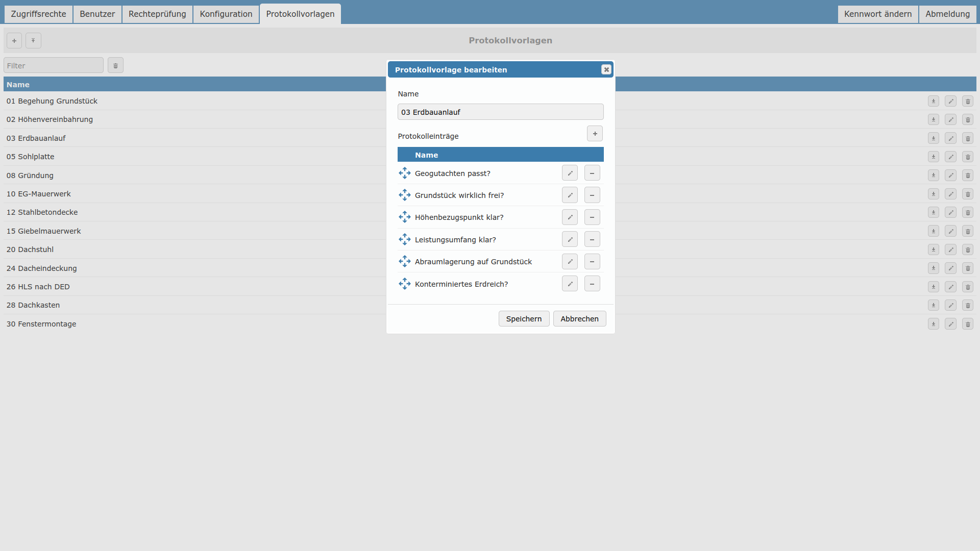The image size is (980, 551).
Task: Click move handle for 'Höhenbezugspunkt klar?'
Action: click(x=405, y=217)
